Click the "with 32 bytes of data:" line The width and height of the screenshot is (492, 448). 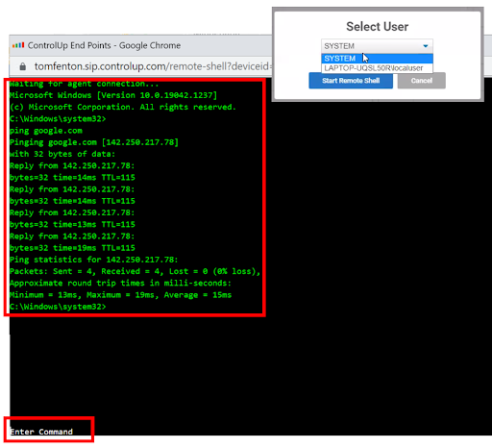(62, 154)
